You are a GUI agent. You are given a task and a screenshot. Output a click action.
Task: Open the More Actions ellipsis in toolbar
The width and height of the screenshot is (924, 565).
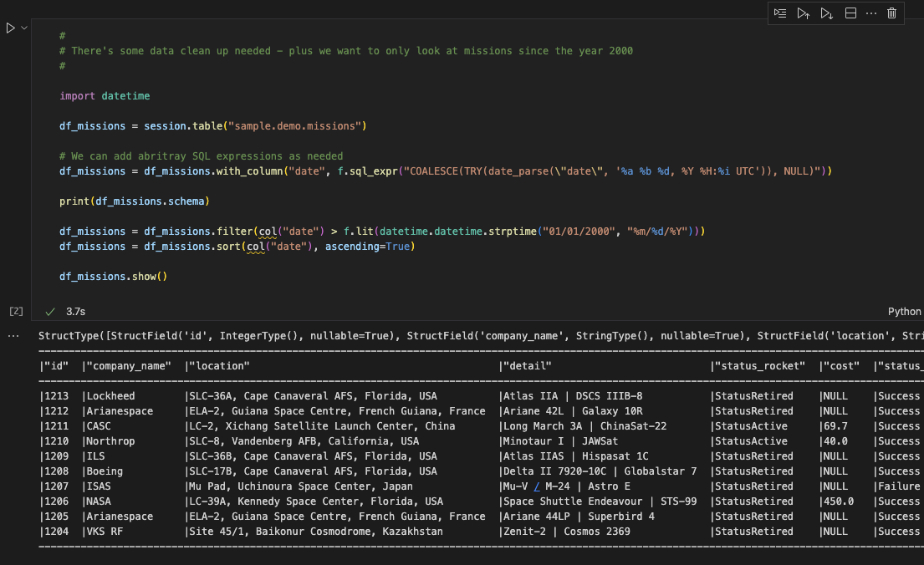click(x=871, y=13)
